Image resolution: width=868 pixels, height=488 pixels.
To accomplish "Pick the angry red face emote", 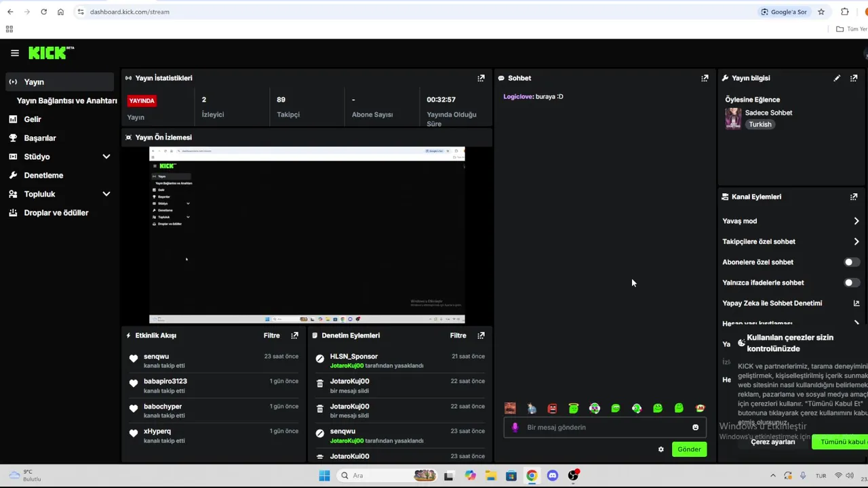I will (x=552, y=408).
